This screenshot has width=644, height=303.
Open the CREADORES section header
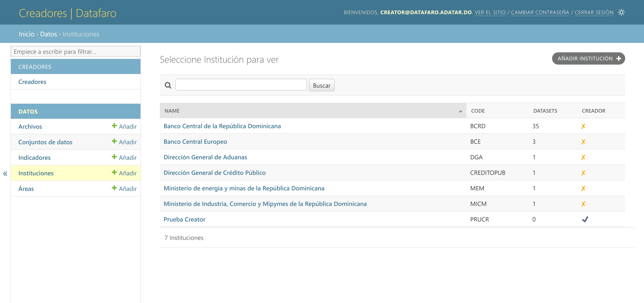pyautogui.click(x=35, y=67)
